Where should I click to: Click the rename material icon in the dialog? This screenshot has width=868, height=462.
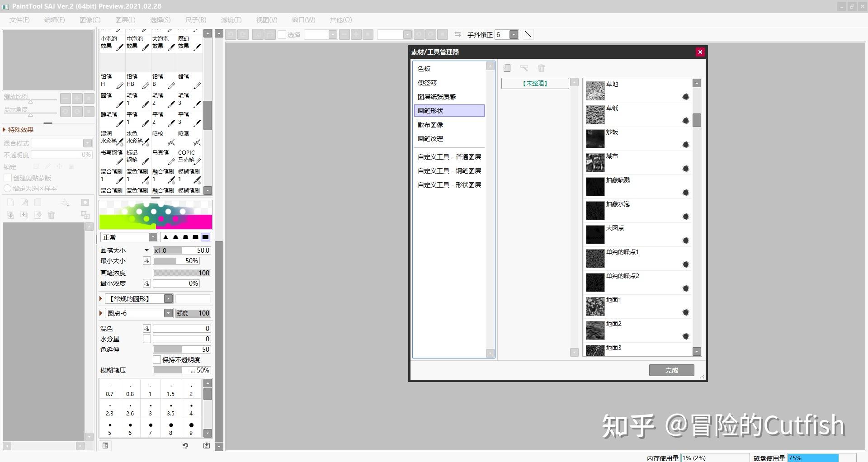point(524,68)
